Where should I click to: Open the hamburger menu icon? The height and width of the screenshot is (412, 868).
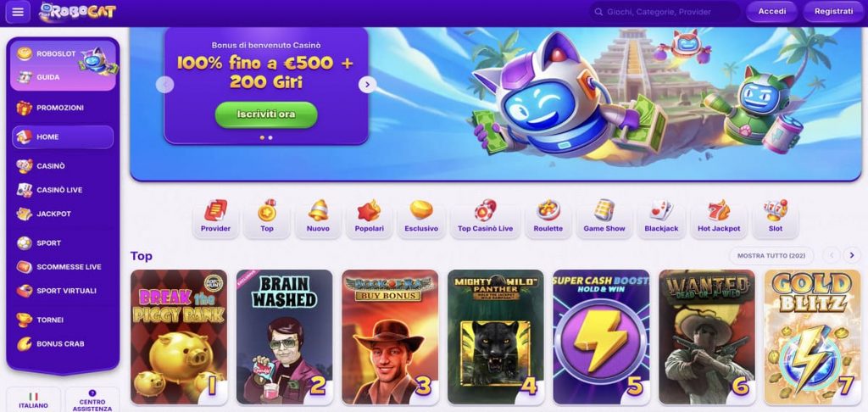pyautogui.click(x=18, y=12)
